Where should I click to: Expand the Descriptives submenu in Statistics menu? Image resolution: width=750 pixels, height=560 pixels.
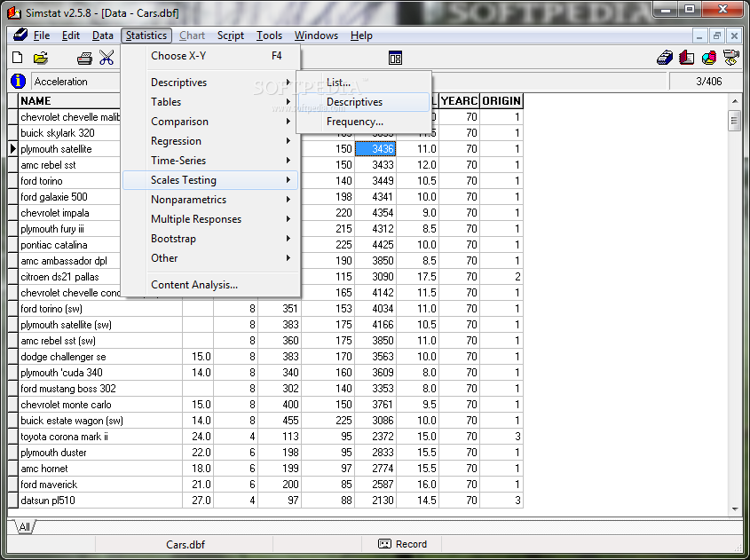[x=210, y=83]
